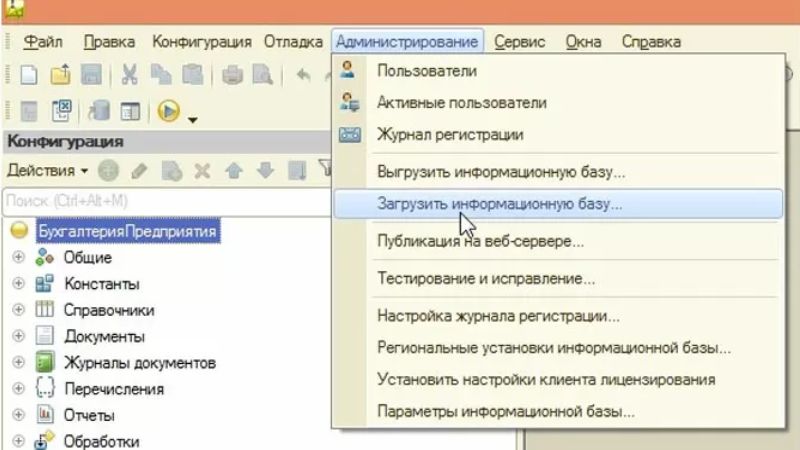The width and height of the screenshot is (800, 450).
Task: Open the Справка menu
Action: point(651,42)
